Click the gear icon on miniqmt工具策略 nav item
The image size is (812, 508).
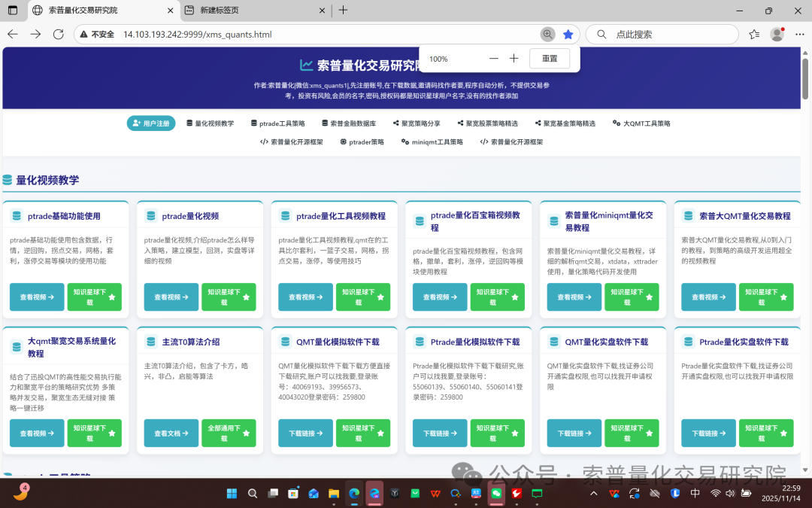click(x=403, y=141)
